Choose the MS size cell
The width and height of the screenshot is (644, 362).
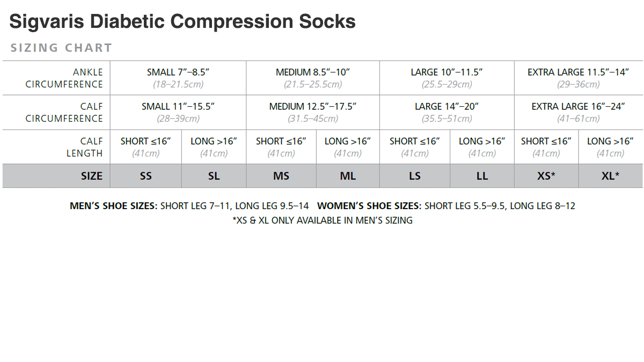point(281,176)
